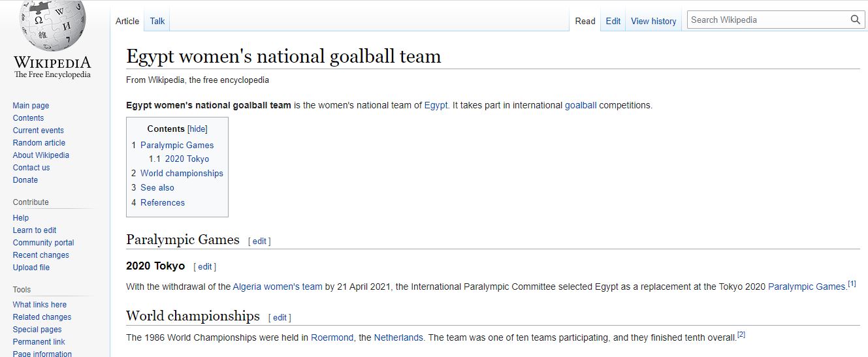
Task: Open the Algeria women's team link
Action: pos(277,287)
